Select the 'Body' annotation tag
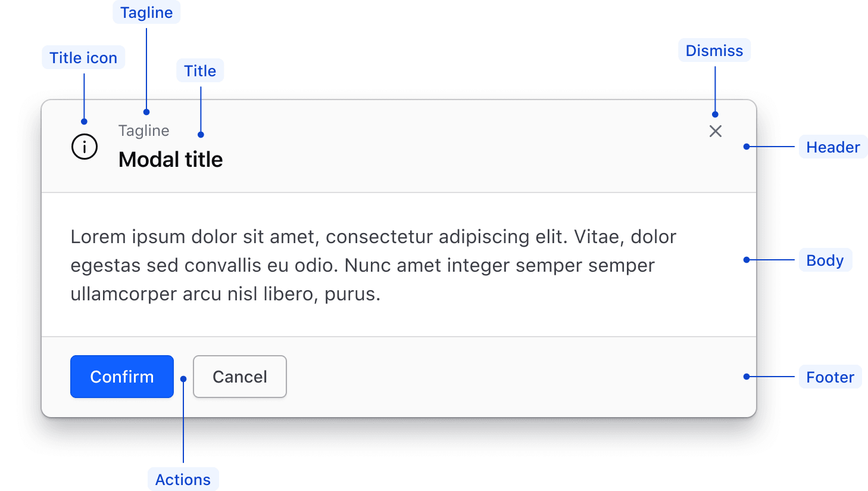 [825, 260]
